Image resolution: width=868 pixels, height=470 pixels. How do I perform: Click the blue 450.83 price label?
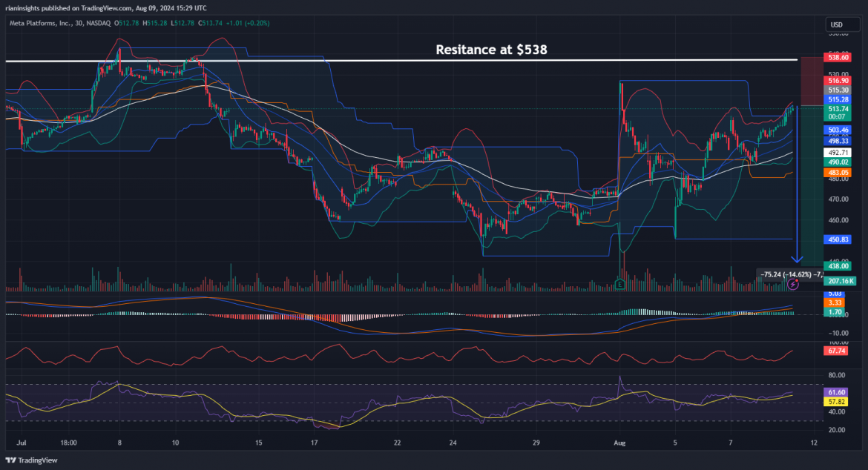pyautogui.click(x=838, y=239)
